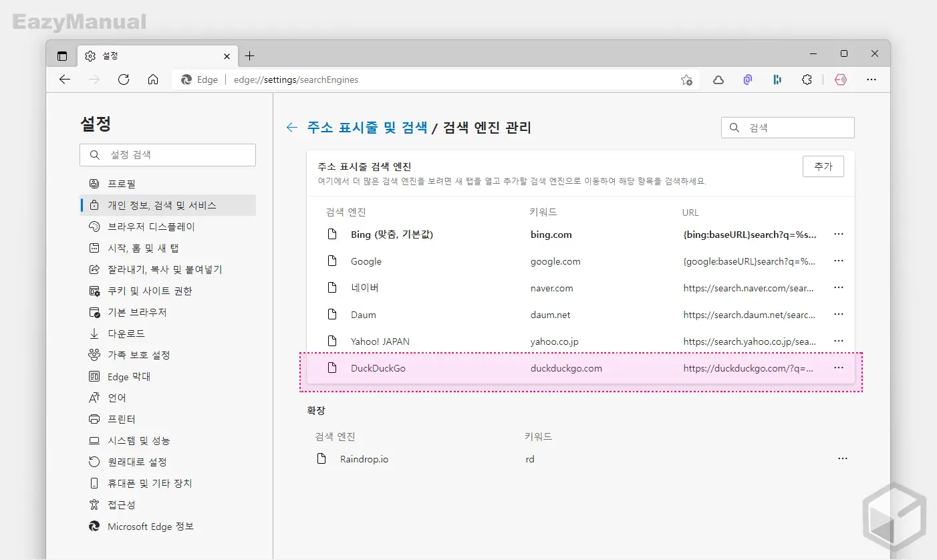Select the Bing (맞춤, 기본값) engine name

pyautogui.click(x=392, y=235)
